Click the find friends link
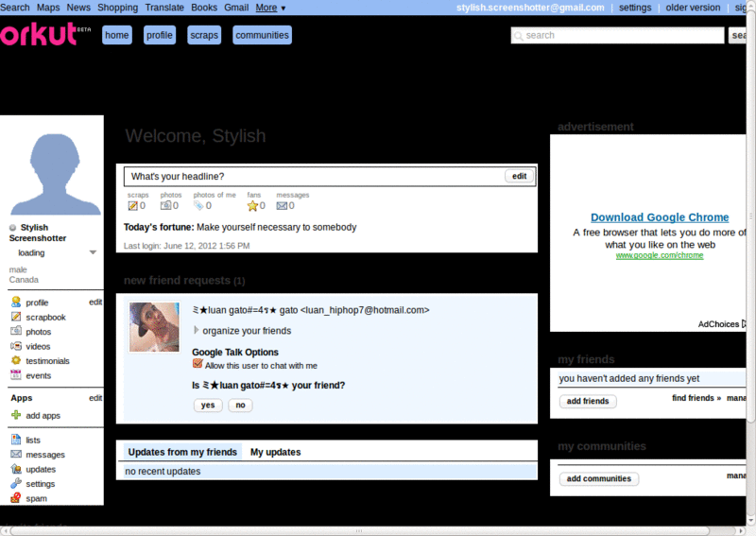This screenshot has width=756, height=536. 696,398
